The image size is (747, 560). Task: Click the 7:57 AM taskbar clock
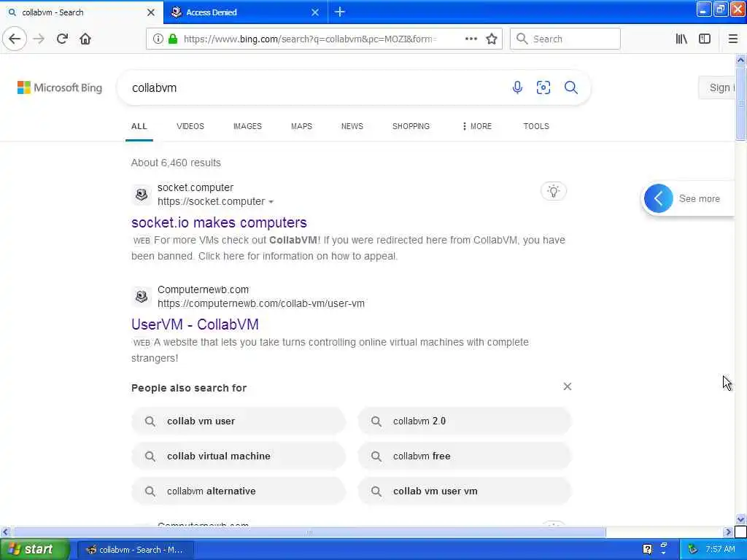(x=720, y=549)
